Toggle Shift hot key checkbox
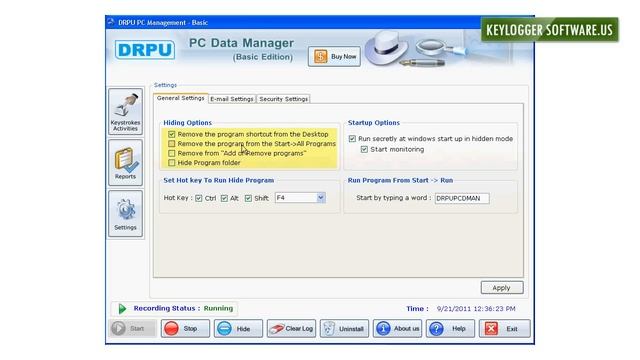Image resolution: width=640 pixels, height=360 pixels. pyautogui.click(x=248, y=198)
